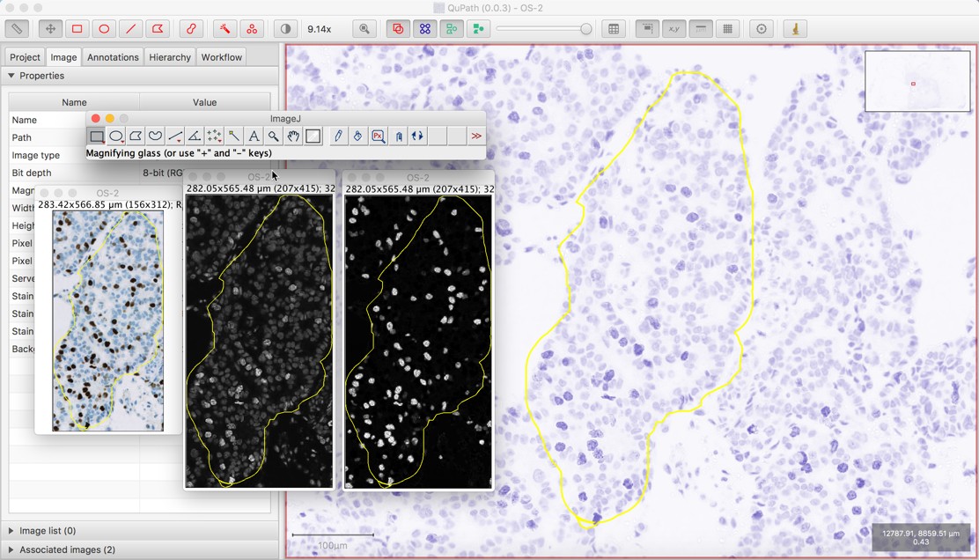Select the QuPath Wand tool
The image size is (979, 560).
pos(225,29)
